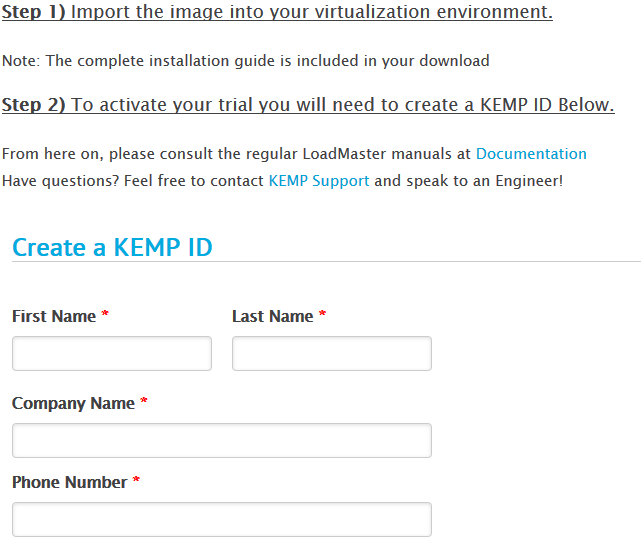The height and width of the screenshot is (543, 641).
Task: Click the Company Name label
Action: tap(73, 404)
